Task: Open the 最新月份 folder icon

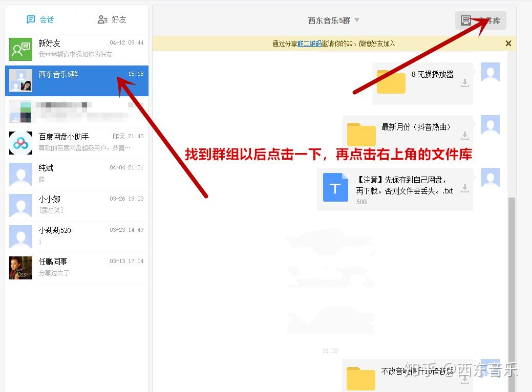Action: tap(361, 135)
